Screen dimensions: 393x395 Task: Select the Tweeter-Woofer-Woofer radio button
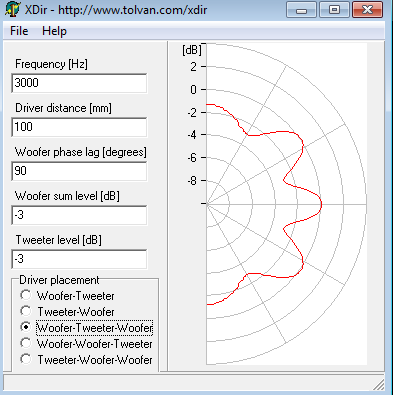tap(25, 359)
